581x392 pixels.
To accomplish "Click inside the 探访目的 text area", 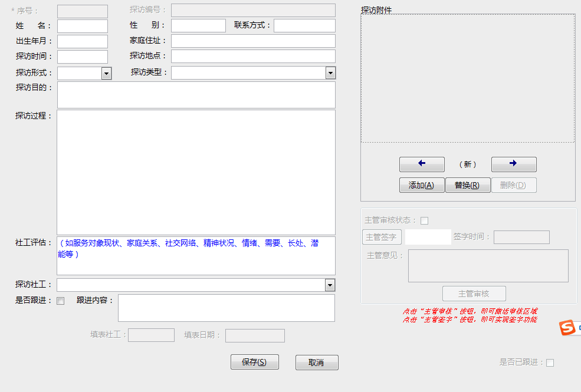I will click(196, 95).
